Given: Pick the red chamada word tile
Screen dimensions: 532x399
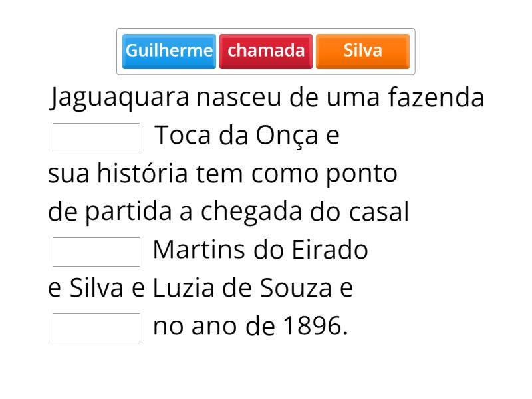Looking at the screenshot, I should pos(266,51).
